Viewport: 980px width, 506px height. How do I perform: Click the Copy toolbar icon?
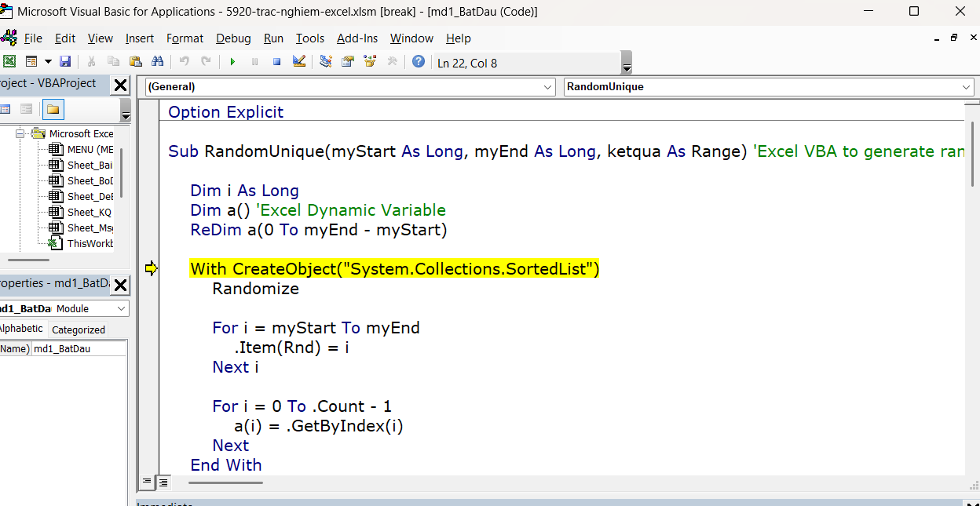[x=114, y=61]
